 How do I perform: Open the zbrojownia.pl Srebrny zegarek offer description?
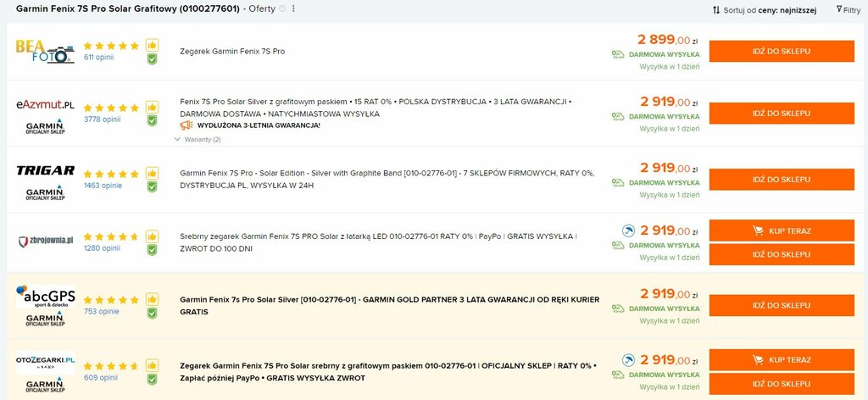click(379, 242)
